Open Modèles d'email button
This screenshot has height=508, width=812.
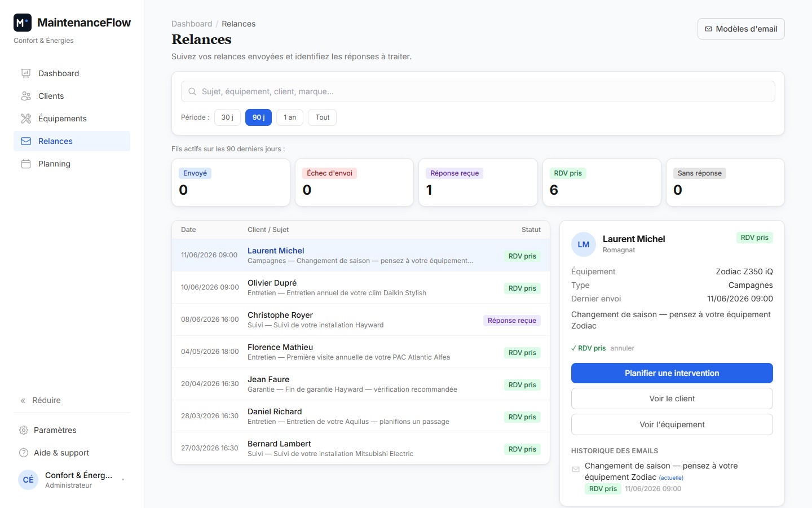[x=741, y=29]
